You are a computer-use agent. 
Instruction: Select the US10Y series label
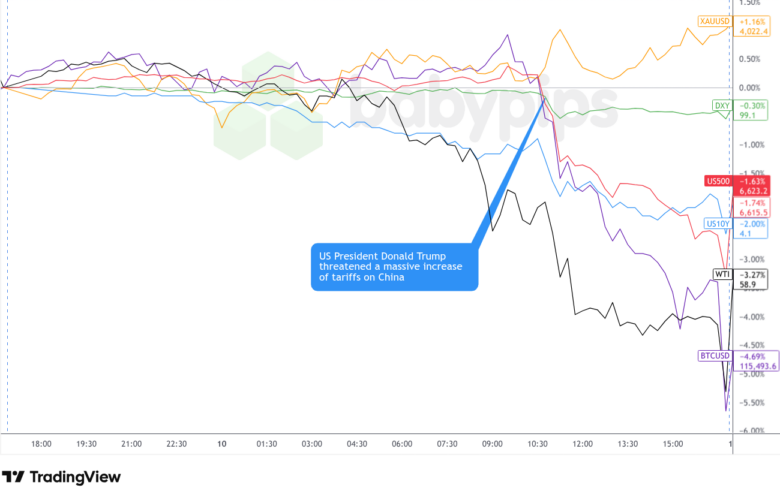[x=717, y=224]
